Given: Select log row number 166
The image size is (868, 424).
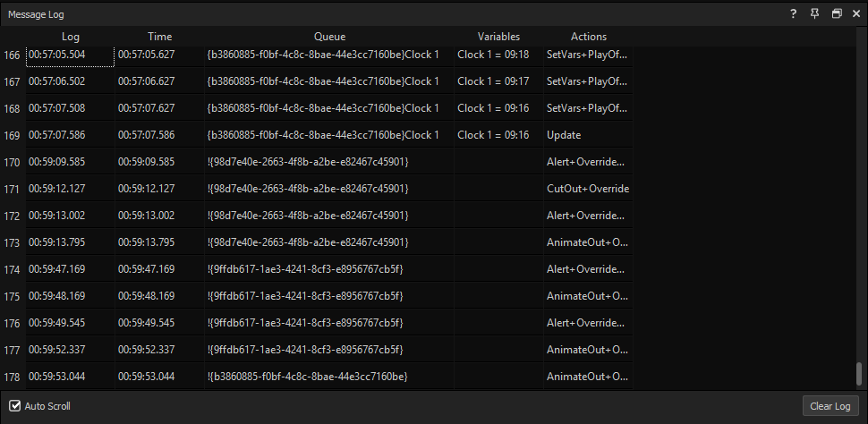Looking at the screenshot, I should point(12,55).
